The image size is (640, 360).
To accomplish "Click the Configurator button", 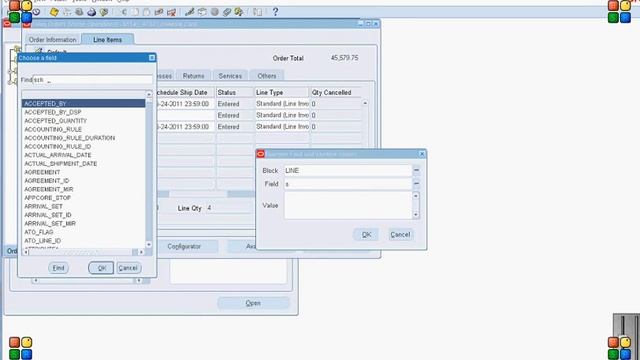I will (x=184, y=247).
